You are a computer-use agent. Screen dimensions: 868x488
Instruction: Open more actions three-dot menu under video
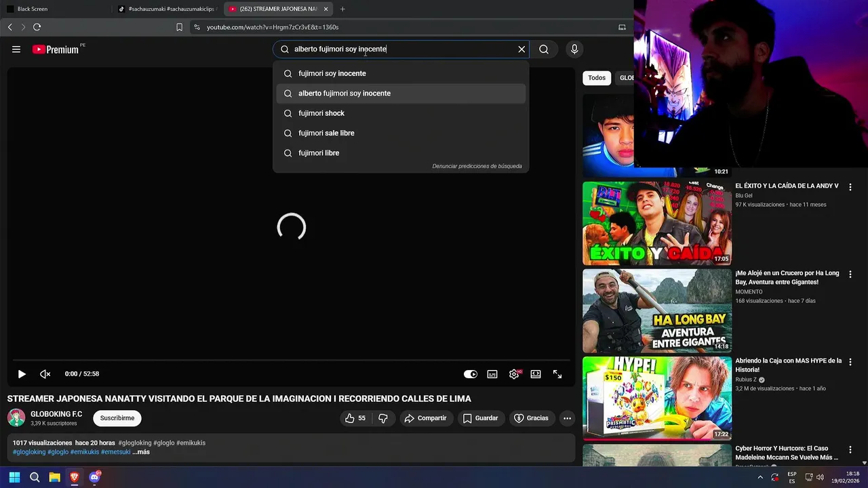pos(567,418)
